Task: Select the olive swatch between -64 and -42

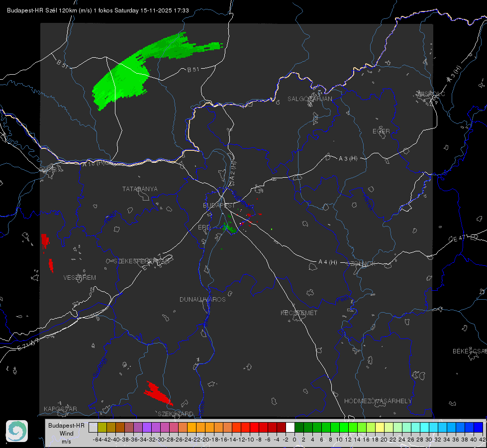Action: (102, 428)
